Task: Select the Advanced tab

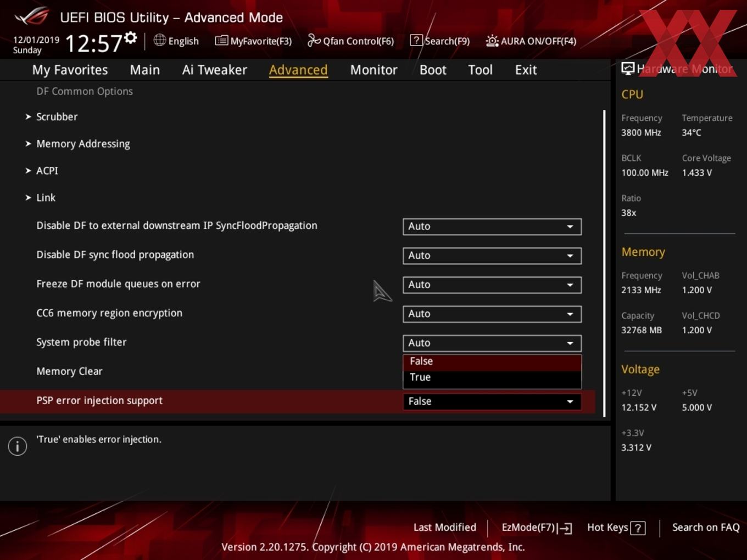Action: (298, 70)
